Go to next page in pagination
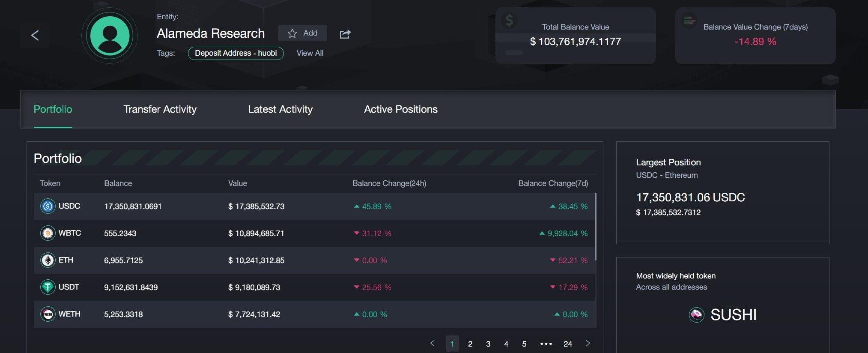The image size is (868, 353). click(x=588, y=343)
